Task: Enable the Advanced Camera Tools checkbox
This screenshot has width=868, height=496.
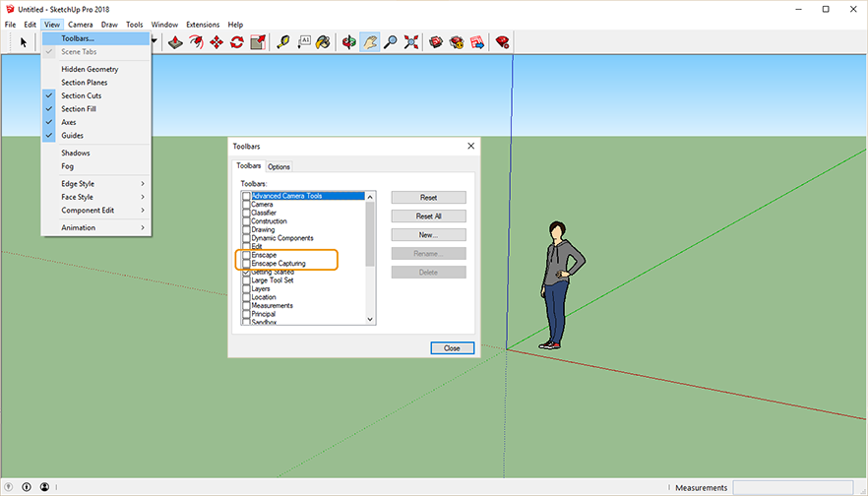Action: point(246,196)
